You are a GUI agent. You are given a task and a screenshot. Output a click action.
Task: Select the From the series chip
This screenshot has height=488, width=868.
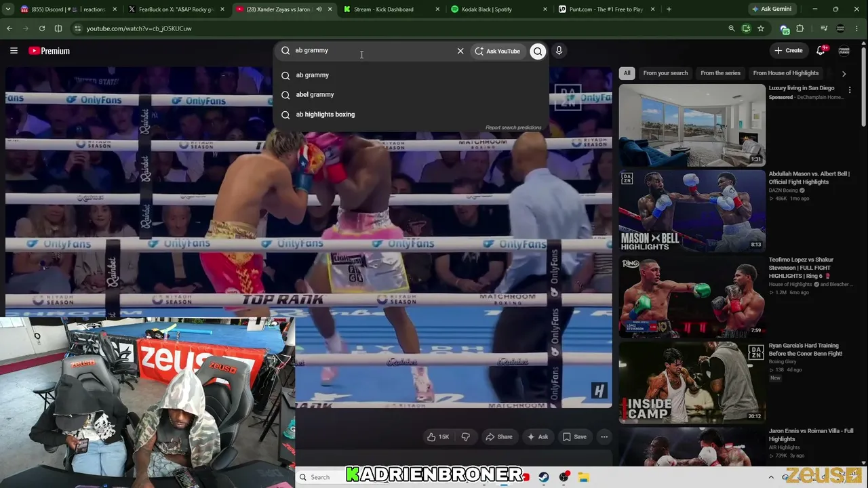click(x=720, y=73)
